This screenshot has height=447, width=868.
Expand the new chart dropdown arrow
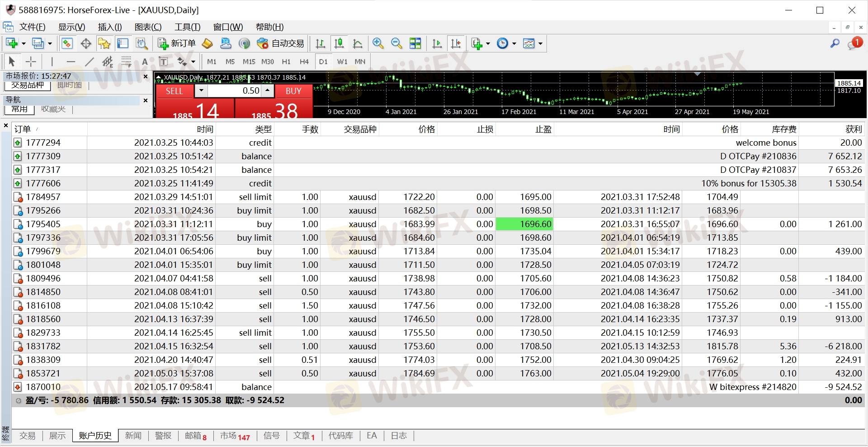[x=24, y=44]
